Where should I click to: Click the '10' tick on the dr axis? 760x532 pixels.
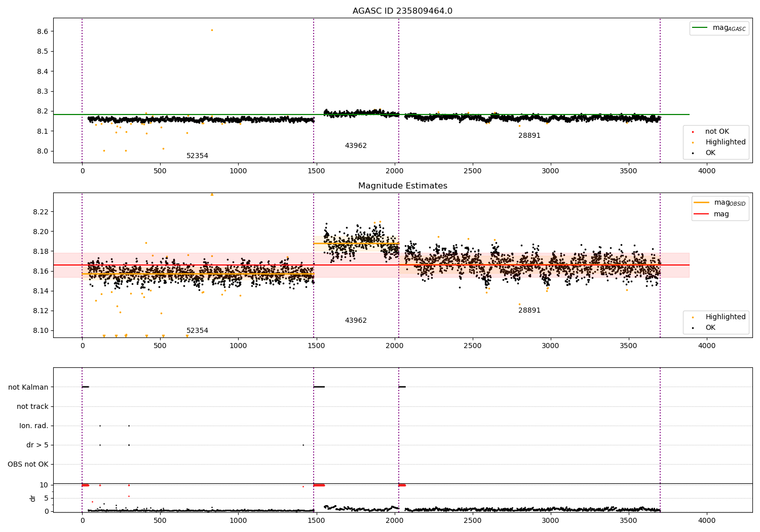[44, 485]
